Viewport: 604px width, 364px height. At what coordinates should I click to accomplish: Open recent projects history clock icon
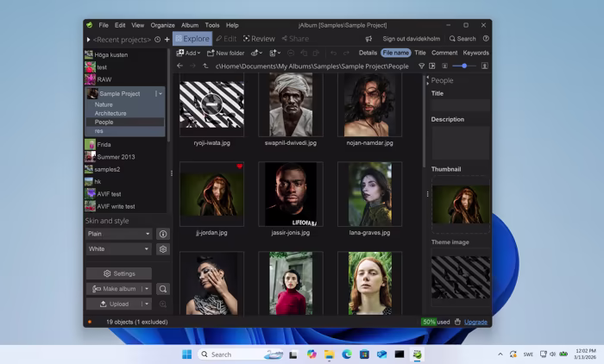tap(157, 40)
